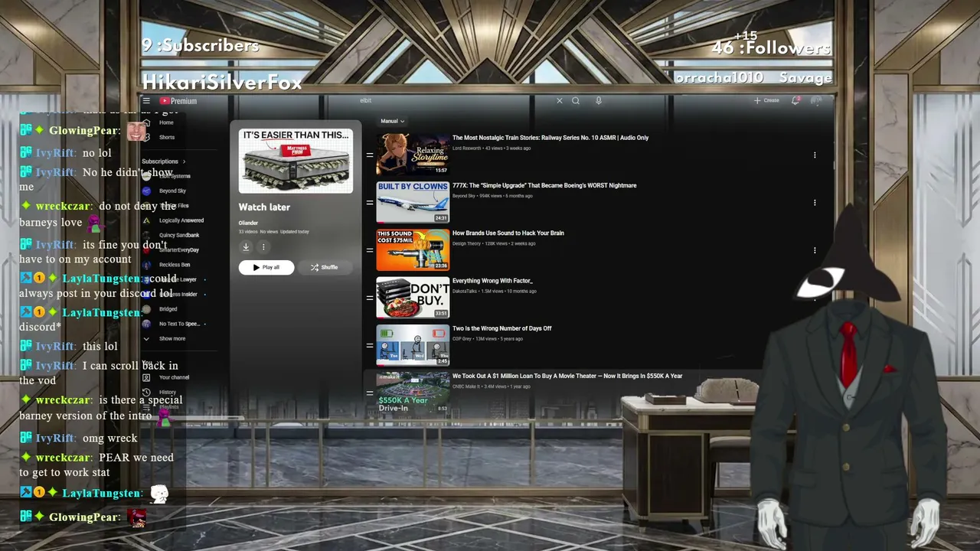The image size is (980, 551).
Task: Open the Watch later playlist options menu
Action: click(263, 246)
